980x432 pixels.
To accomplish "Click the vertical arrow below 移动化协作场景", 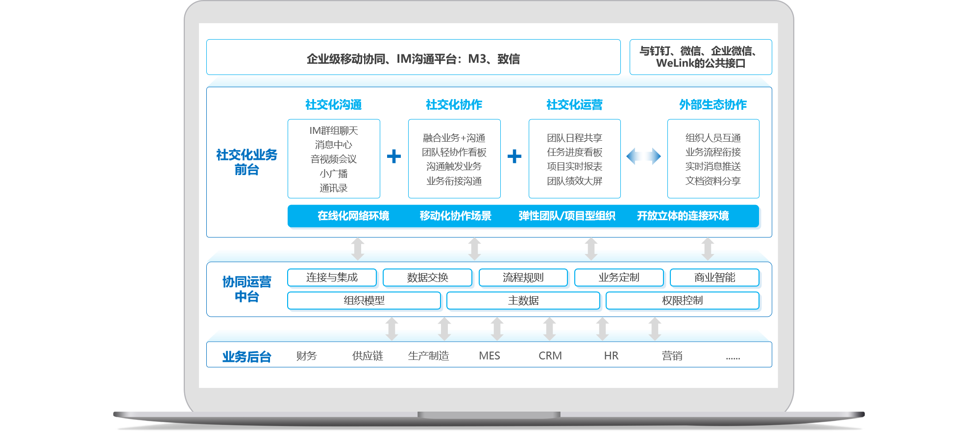I will 474,249.
